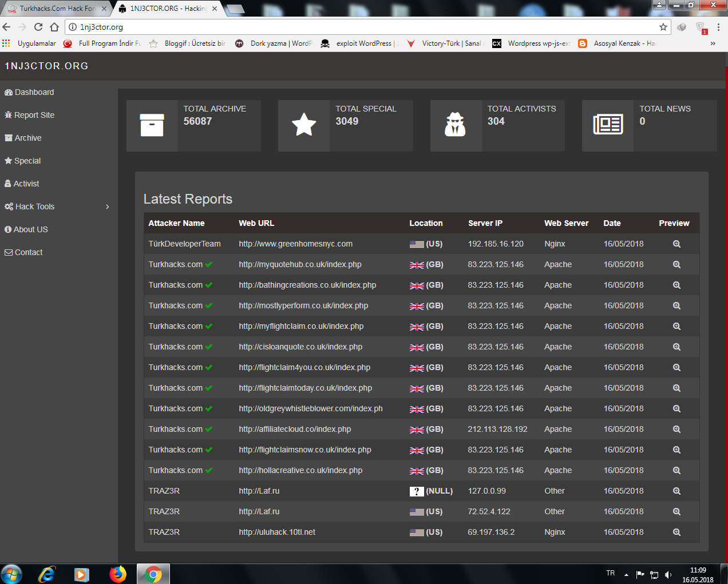This screenshot has height=584, width=728.
Task: Open the Dork yazma bookmark
Action: coord(274,43)
